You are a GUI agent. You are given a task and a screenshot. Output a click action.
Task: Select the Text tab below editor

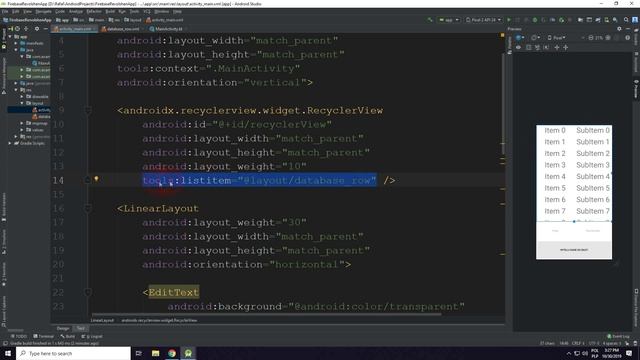point(80,329)
